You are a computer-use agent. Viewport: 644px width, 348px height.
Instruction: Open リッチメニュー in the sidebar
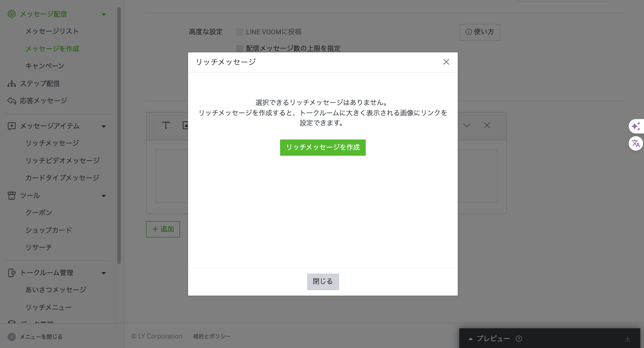click(x=48, y=307)
